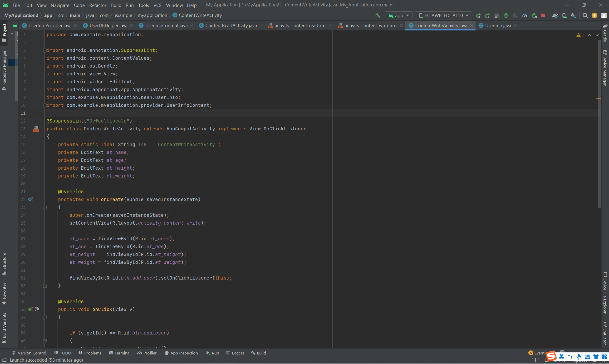Open the Profile app speedometer icon

tap(524, 15)
